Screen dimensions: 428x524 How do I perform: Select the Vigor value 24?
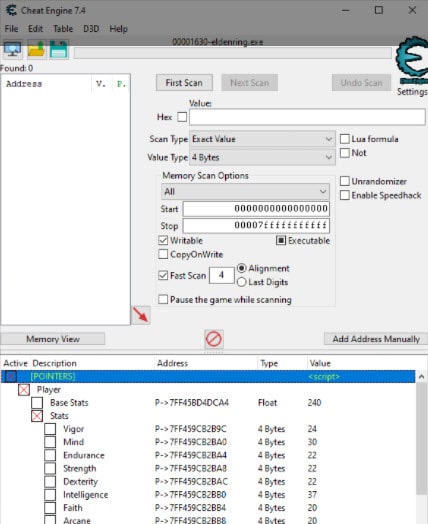tap(312, 429)
